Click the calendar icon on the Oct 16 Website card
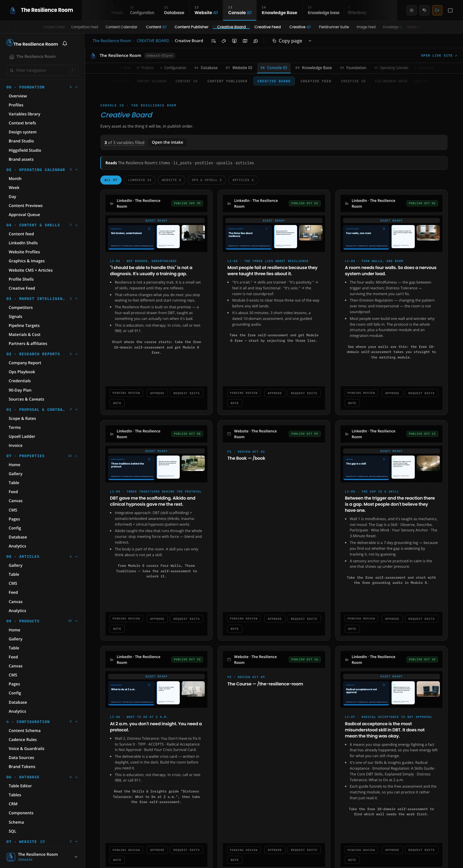This screenshot has width=463, height=868. [x=229, y=659]
